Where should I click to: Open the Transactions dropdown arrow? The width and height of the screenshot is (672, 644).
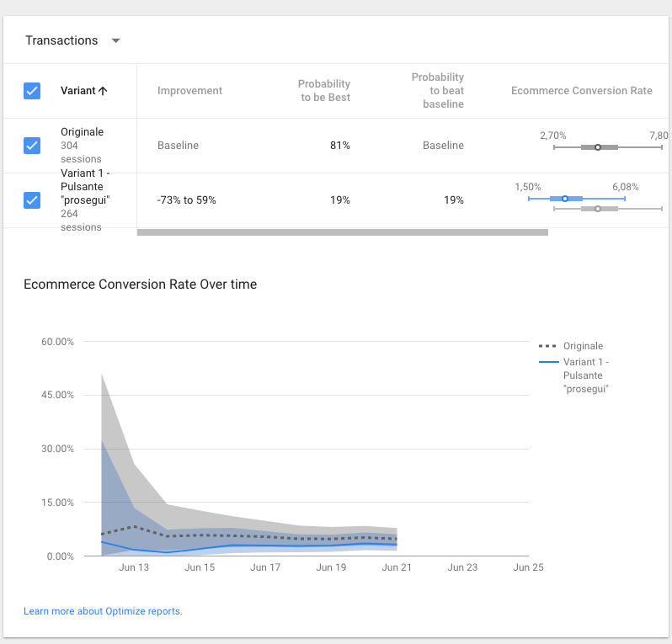tap(115, 40)
